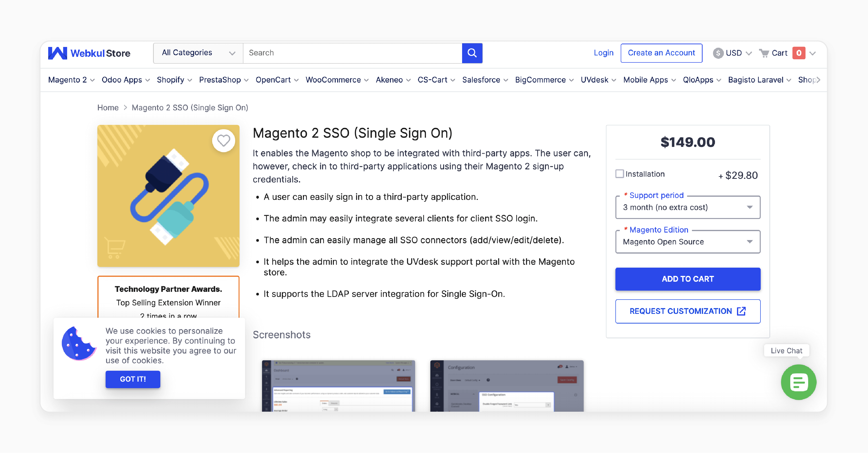The image size is (868, 453).
Task: Expand the Cart dropdown chevron
Action: [812, 53]
